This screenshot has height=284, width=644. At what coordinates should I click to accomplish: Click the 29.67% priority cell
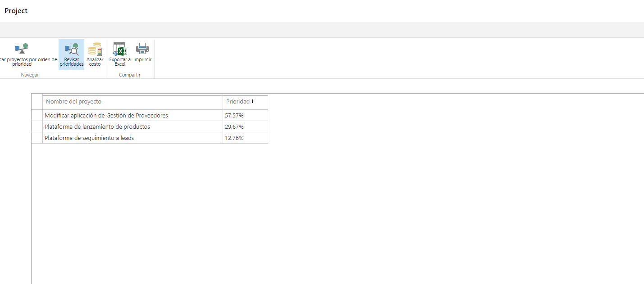[x=245, y=126]
